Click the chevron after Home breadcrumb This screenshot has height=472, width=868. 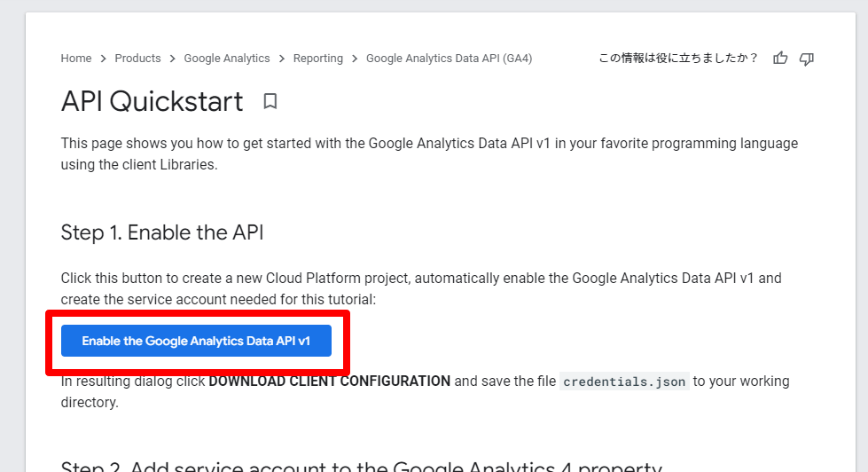point(104,59)
